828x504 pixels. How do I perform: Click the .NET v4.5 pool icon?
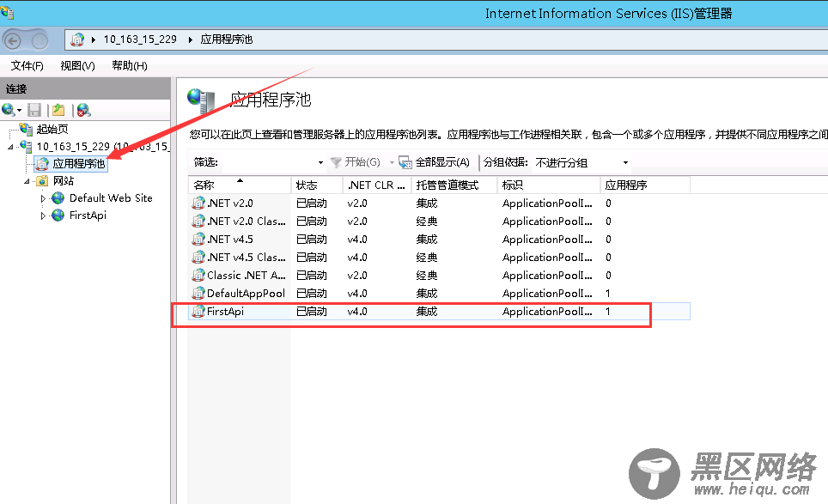pyautogui.click(x=198, y=239)
